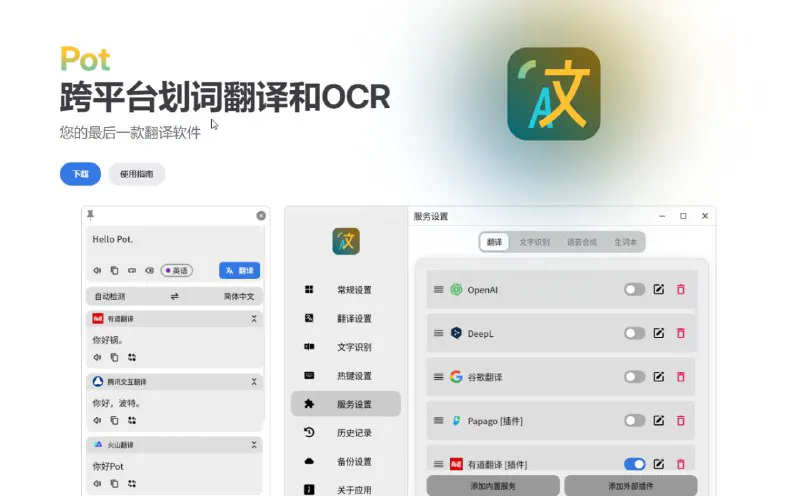Click the detected language 英语 chip
The image size is (800, 496).
click(177, 270)
